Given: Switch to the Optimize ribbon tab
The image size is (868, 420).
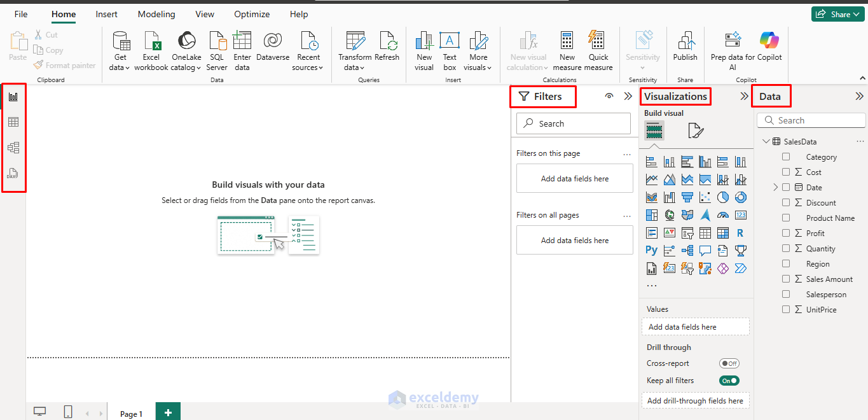Looking at the screenshot, I should pyautogui.click(x=252, y=14).
